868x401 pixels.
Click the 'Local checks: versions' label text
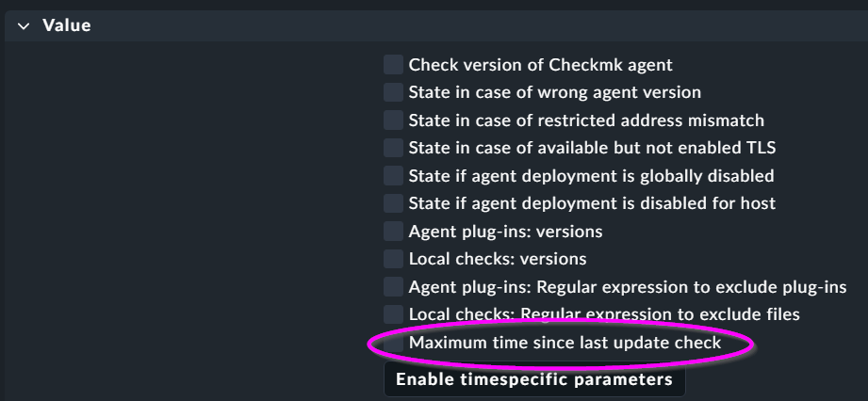pos(497,258)
